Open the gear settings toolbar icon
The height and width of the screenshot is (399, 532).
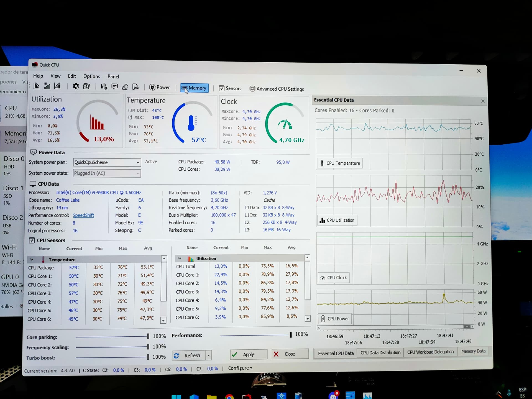(x=76, y=86)
